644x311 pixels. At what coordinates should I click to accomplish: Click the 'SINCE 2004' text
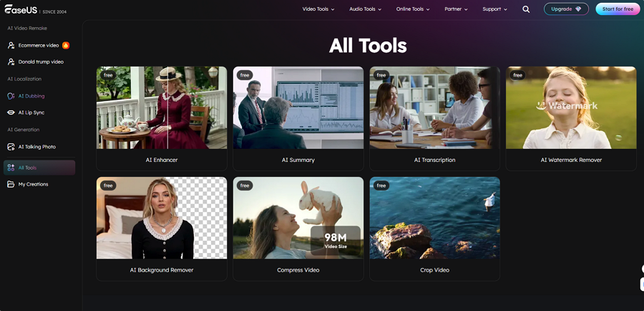pos(54,12)
